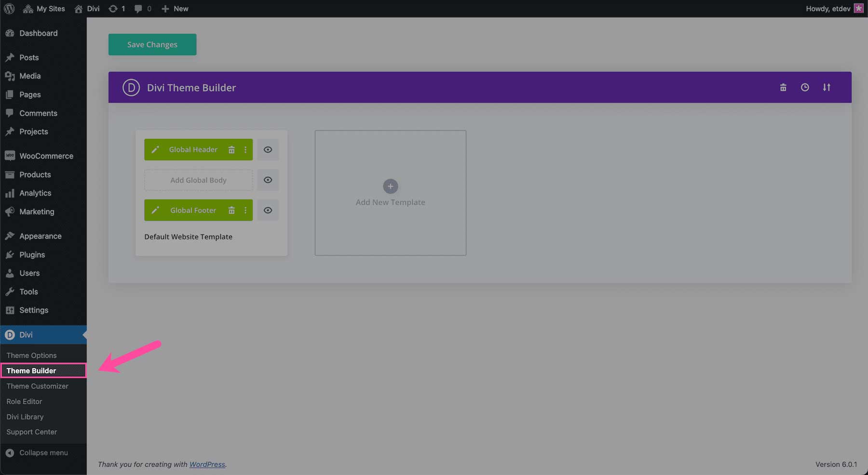Click the plus icon in Add New Template
This screenshot has height=475, width=868.
(390, 186)
